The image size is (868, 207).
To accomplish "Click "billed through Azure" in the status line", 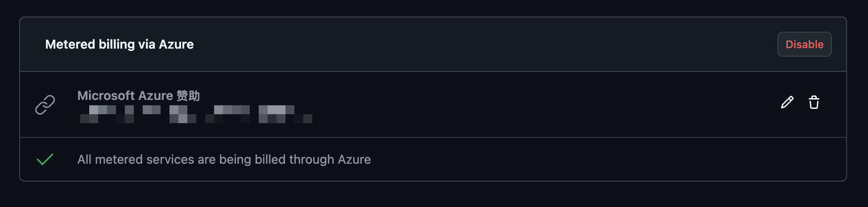I will pos(313,159).
